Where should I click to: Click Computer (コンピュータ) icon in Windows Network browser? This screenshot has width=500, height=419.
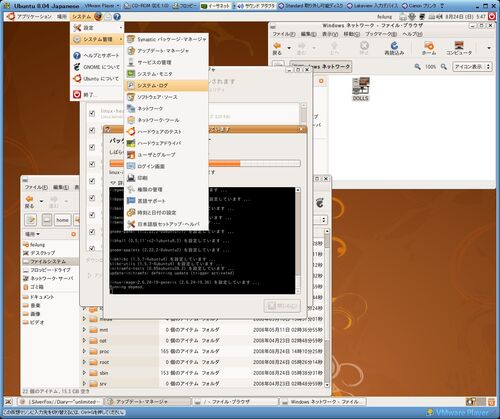coord(459,48)
